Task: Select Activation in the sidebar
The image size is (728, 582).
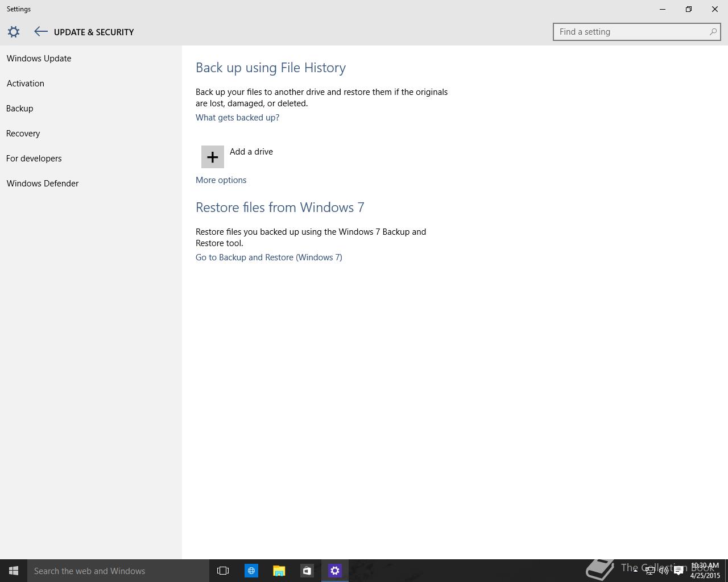Action: coord(26,84)
